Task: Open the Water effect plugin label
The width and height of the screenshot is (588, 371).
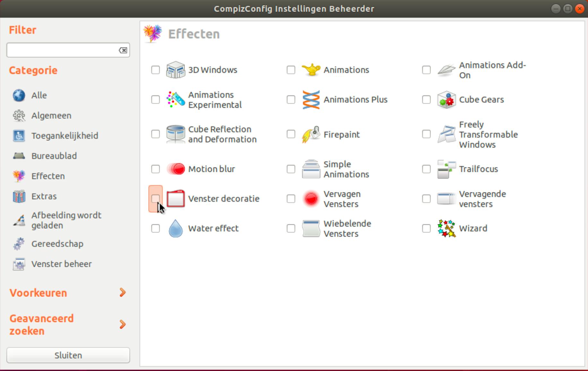Action: (213, 228)
